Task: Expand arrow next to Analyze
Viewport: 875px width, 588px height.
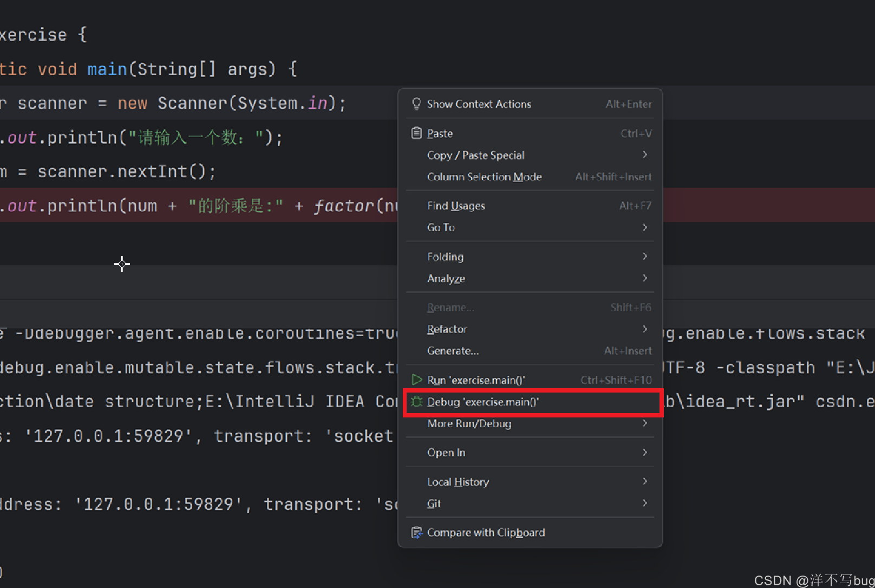Action: click(x=645, y=278)
